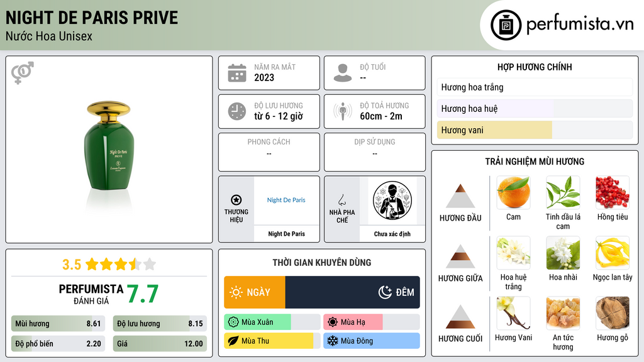644x362 pixels.
Task: Click the orange Ngày daytime segment
Action: [255, 292]
